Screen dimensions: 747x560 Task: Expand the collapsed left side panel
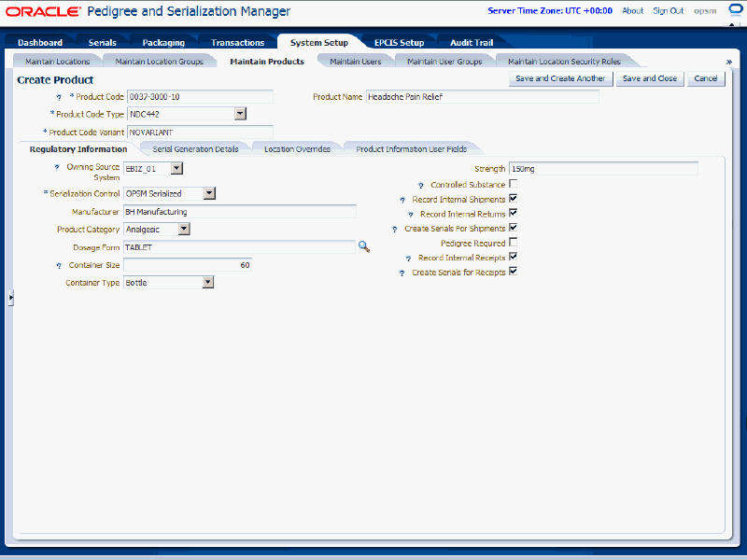(x=10, y=298)
